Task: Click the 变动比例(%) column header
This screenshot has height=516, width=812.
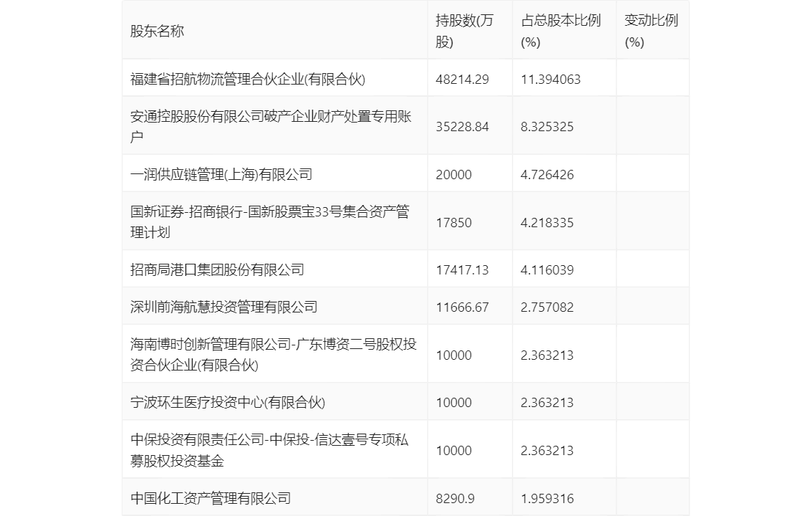Action: (x=651, y=31)
